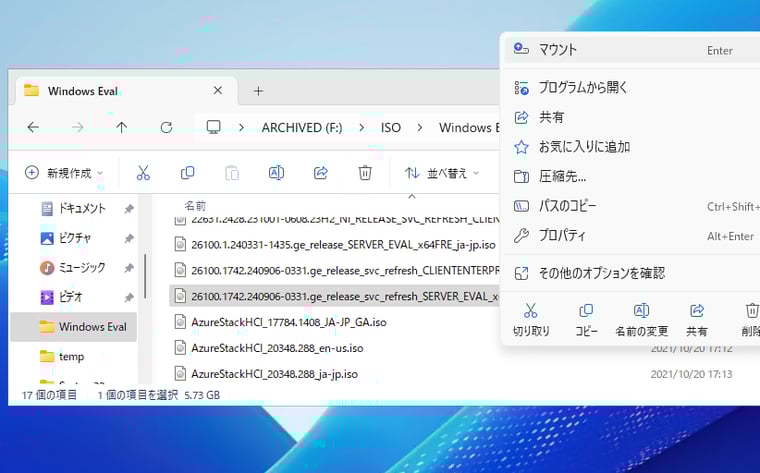Select the Windows Eval tab
Viewport: 760px width, 473px height.
click(x=127, y=91)
